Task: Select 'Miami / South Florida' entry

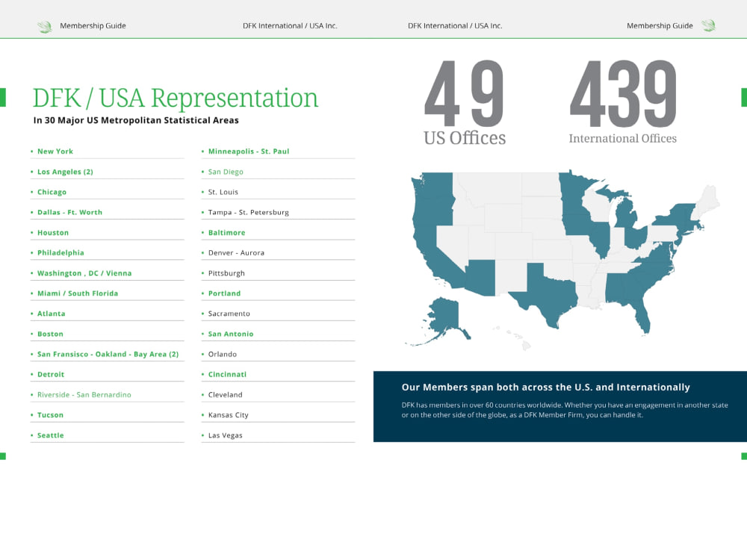Action: 78,293
